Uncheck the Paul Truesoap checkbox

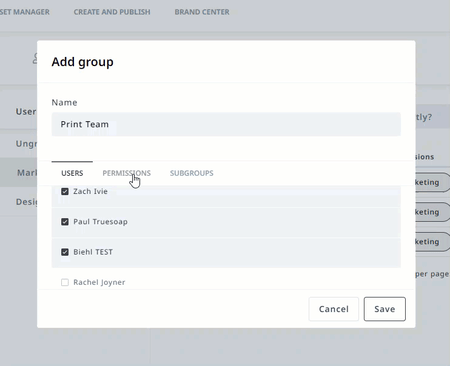tap(65, 222)
